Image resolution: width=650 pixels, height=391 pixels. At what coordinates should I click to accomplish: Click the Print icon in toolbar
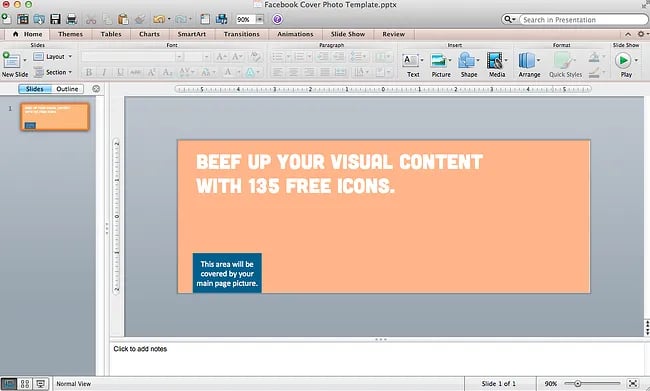tap(72, 19)
